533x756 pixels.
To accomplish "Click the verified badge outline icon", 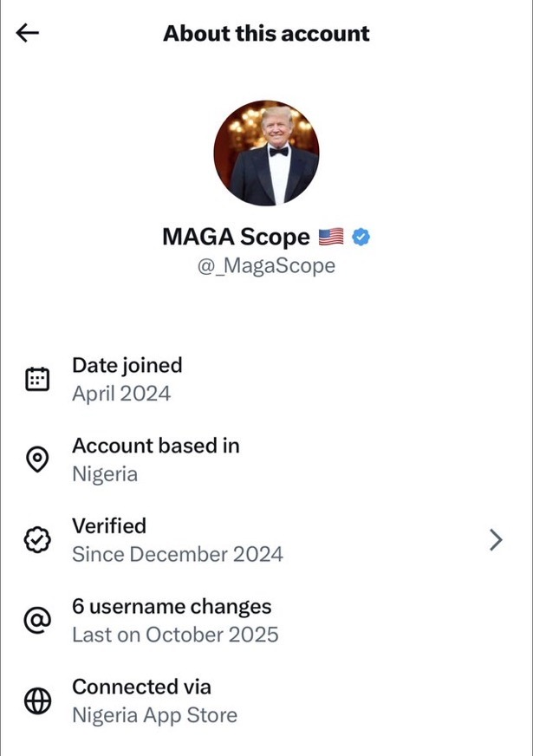I will pos(36,539).
